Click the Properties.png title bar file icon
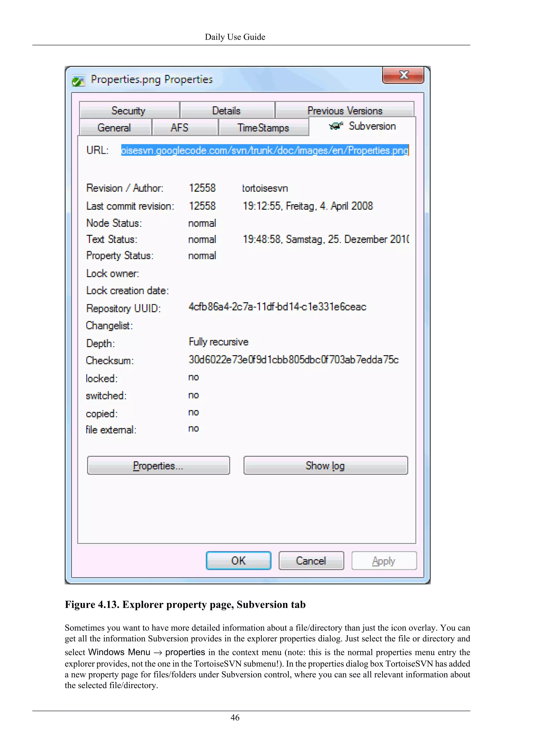This screenshot has height=756, width=535. click(x=78, y=80)
